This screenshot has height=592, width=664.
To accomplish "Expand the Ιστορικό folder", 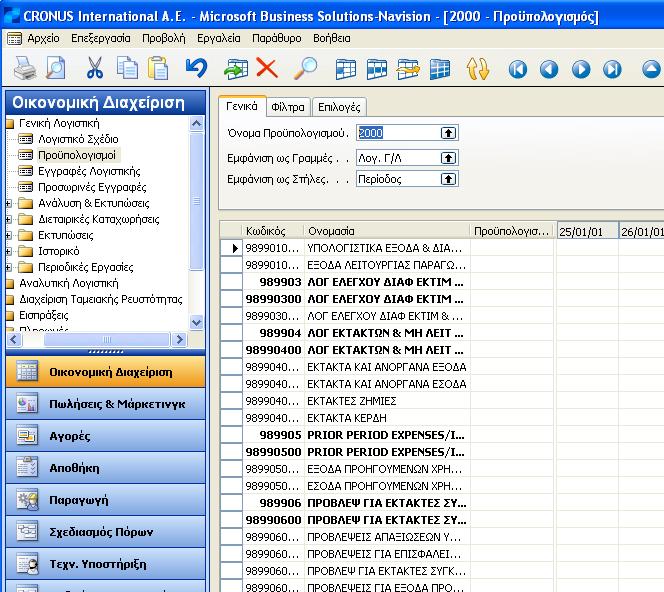I will click(8, 252).
